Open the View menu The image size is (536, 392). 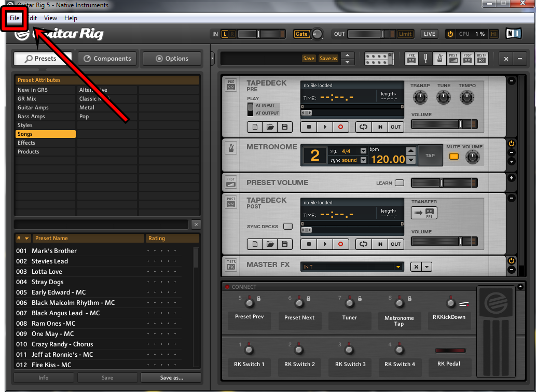click(x=50, y=18)
